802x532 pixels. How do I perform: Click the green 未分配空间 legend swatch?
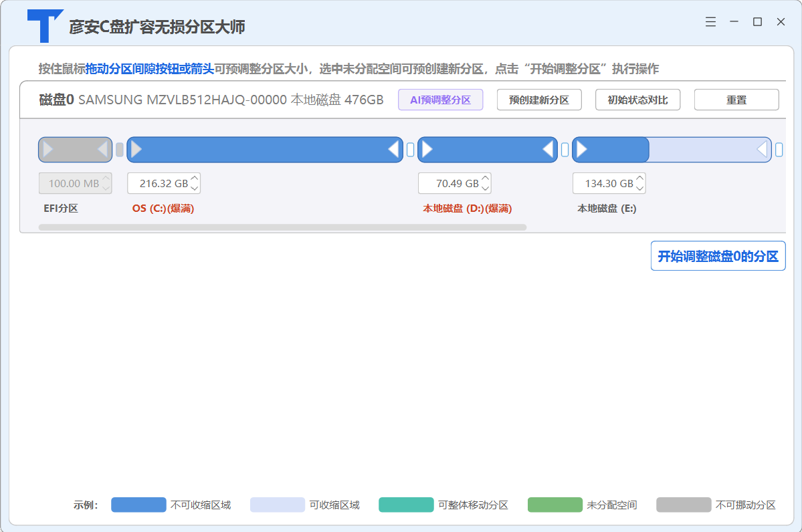(x=555, y=505)
